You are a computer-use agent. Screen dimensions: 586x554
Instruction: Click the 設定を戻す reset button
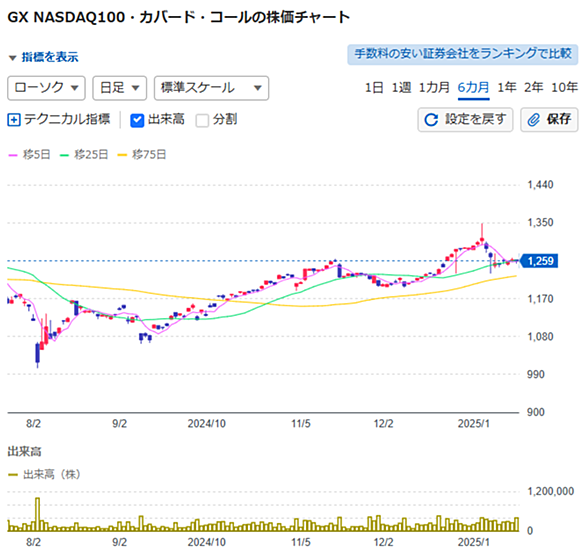pyautogui.click(x=465, y=120)
